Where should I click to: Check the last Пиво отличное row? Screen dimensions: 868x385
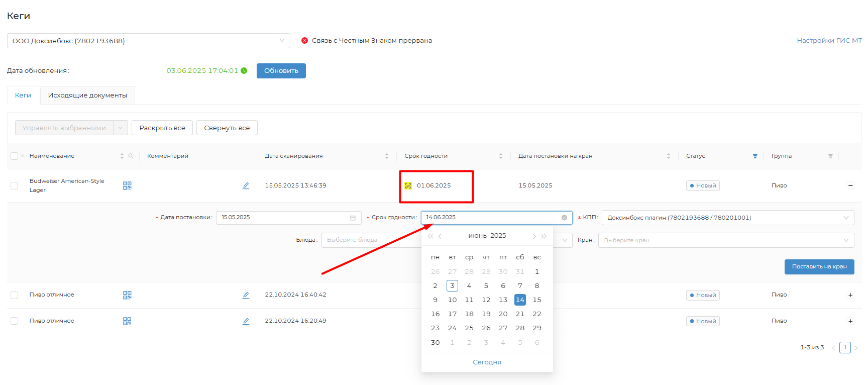14,321
